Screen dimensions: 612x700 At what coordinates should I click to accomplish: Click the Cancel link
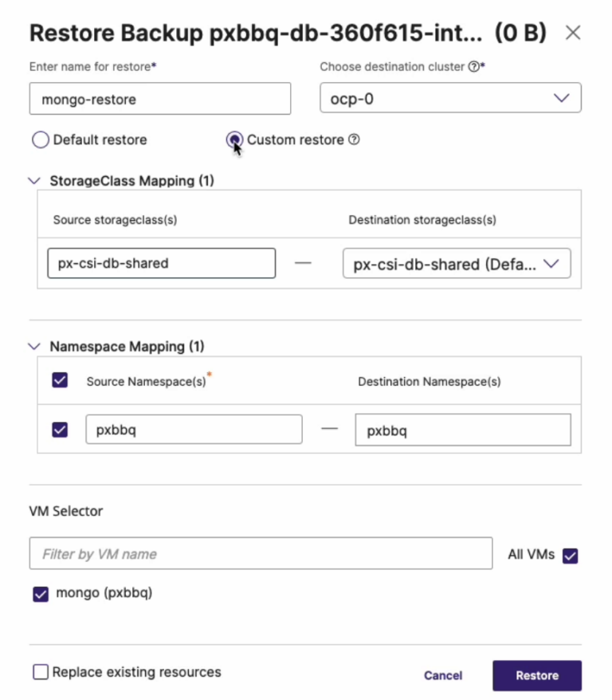click(x=443, y=675)
